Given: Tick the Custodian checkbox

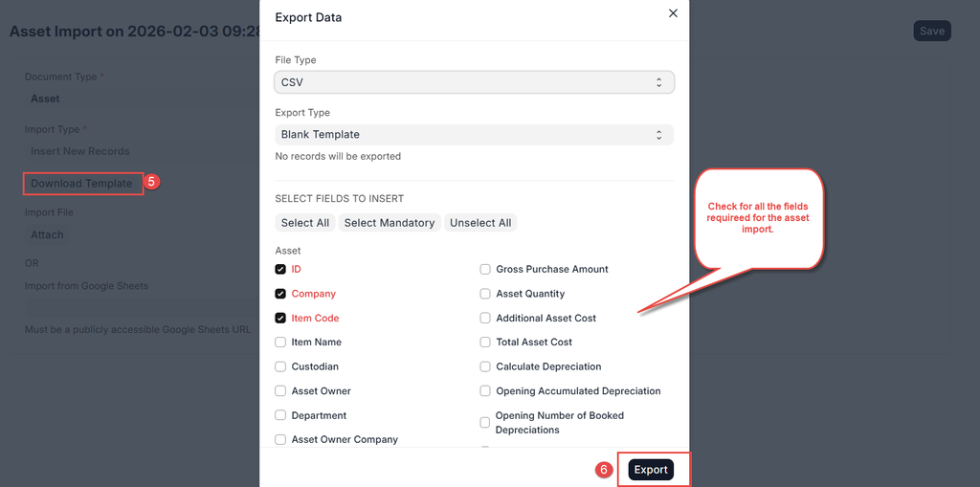Looking at the screenshot, I should tap(280, 366).
